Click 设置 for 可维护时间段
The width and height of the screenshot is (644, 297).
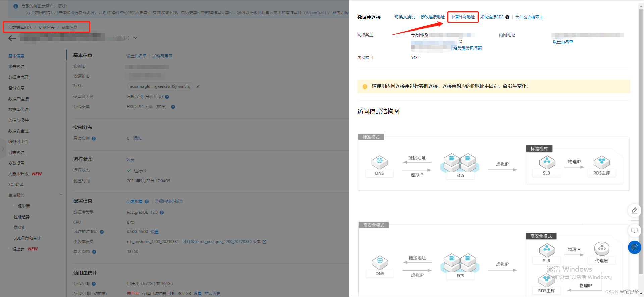[x=155, y=232]
